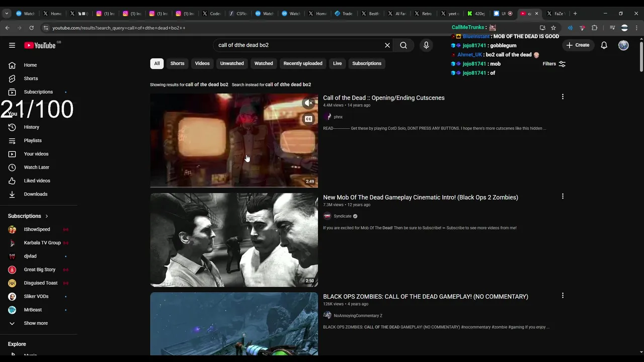Open Watch Later in the sidebar

tap(37, 167)
